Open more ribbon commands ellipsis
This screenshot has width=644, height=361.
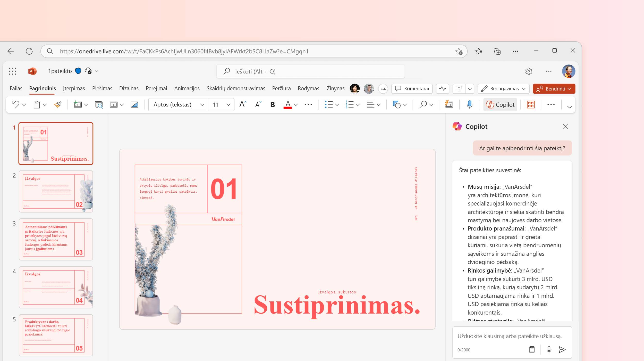point(551,104)
